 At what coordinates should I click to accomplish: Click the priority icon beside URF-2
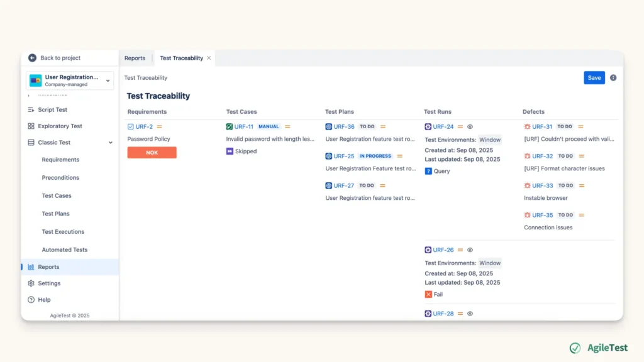click(x=159, y=127)
